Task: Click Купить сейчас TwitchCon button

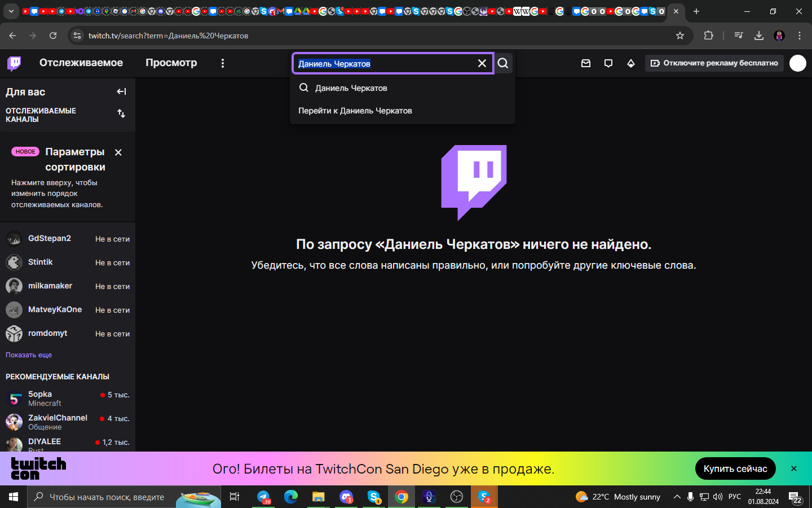Action: tap(735, 468)
